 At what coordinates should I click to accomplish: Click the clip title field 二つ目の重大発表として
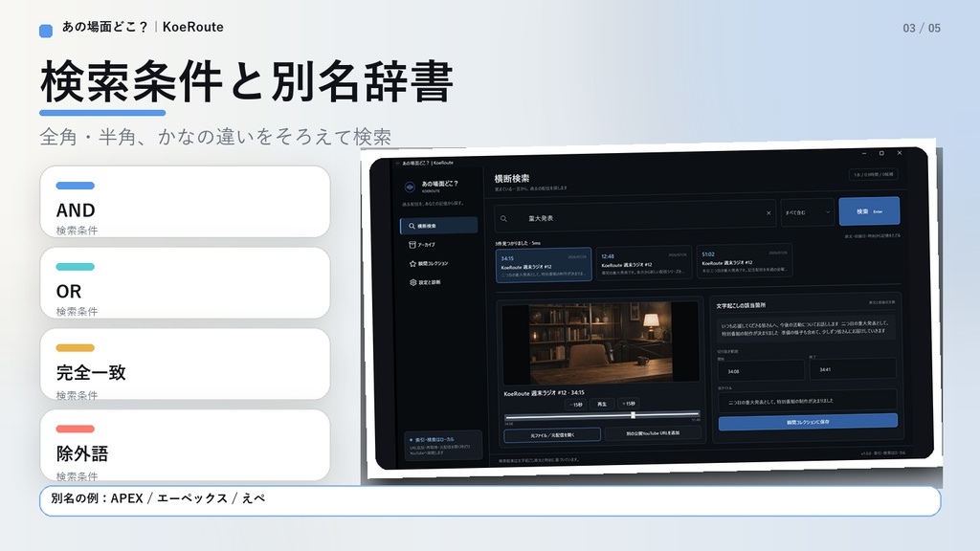[x=808, y=401]
